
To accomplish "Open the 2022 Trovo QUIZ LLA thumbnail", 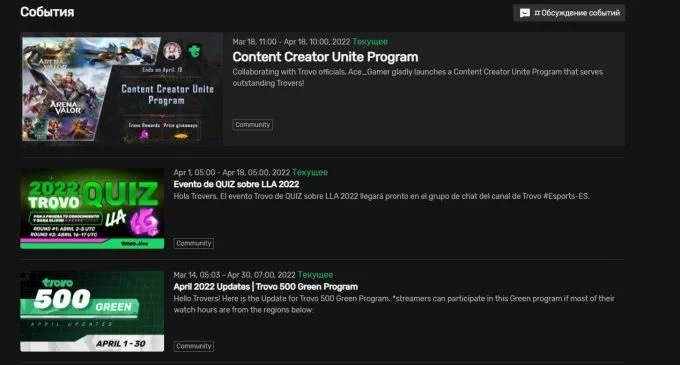I will click(x=92, y=209).
